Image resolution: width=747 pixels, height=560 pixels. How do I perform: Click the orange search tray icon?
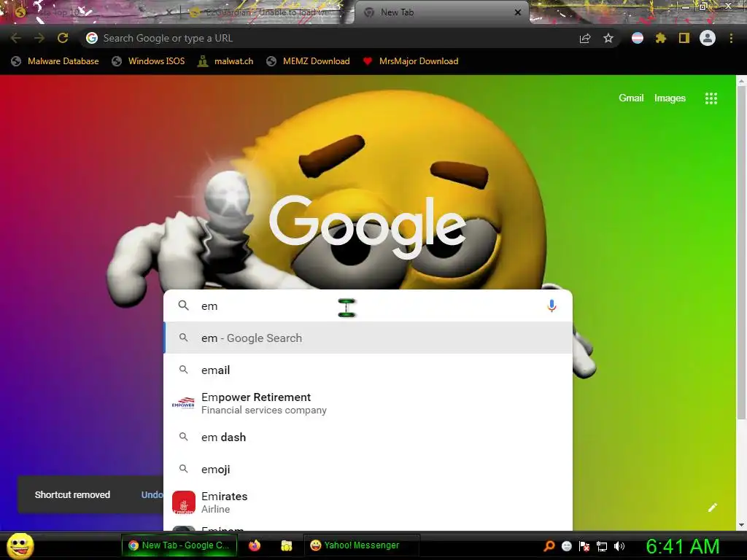click(x=549, y=546)
